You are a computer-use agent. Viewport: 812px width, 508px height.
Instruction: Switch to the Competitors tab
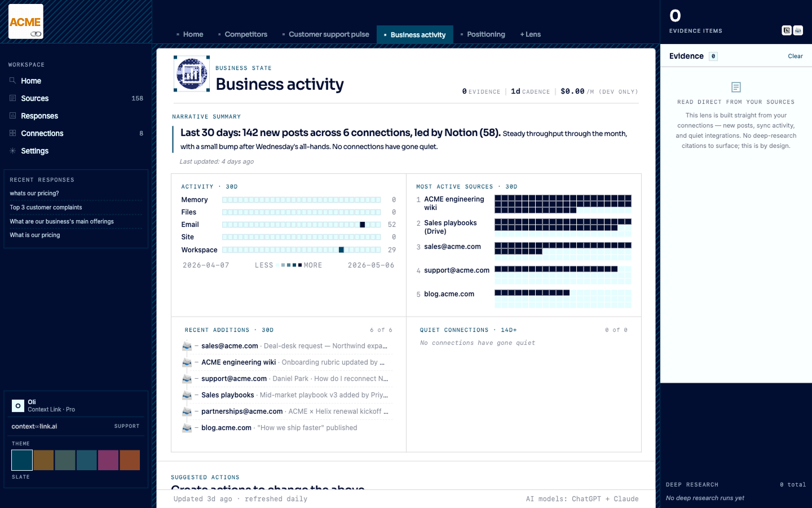click(x=243, y=34)
